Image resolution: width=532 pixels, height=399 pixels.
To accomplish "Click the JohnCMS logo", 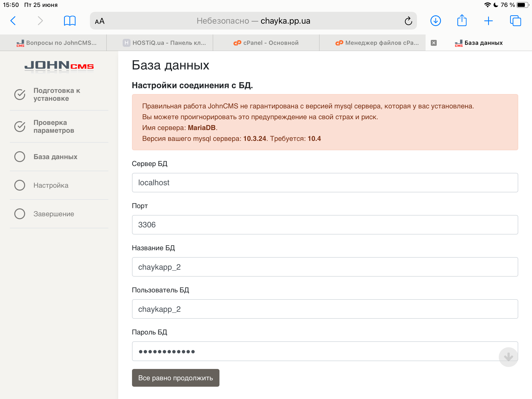I will click(x=59, y=66).
